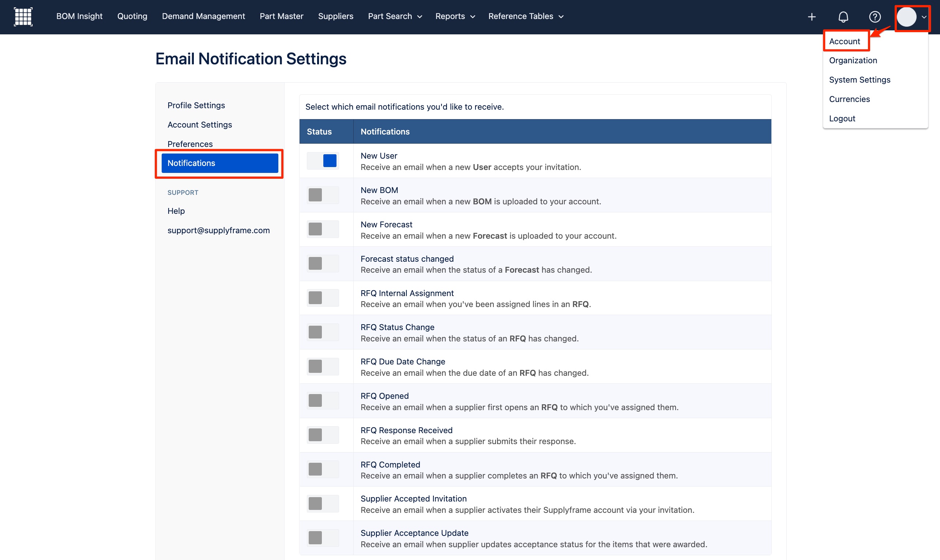This screenshot has height=560, width=940.
Task: Expand the Reports dropdown menu
Action: (x=455, y=16)
